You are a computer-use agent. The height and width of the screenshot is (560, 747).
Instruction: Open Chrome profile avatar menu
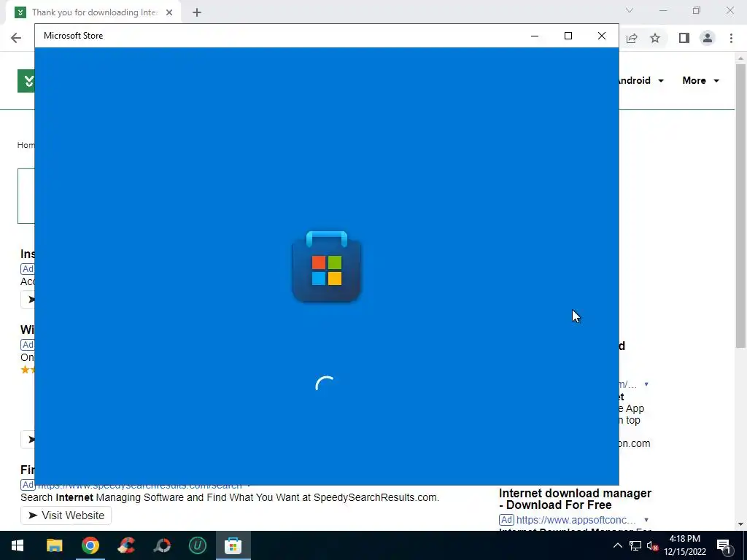708,38
